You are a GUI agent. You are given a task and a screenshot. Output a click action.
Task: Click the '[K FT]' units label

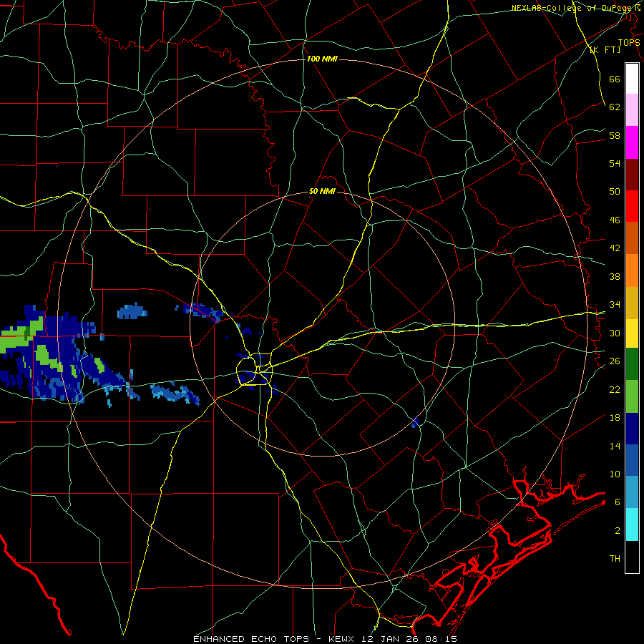(605, 49)
